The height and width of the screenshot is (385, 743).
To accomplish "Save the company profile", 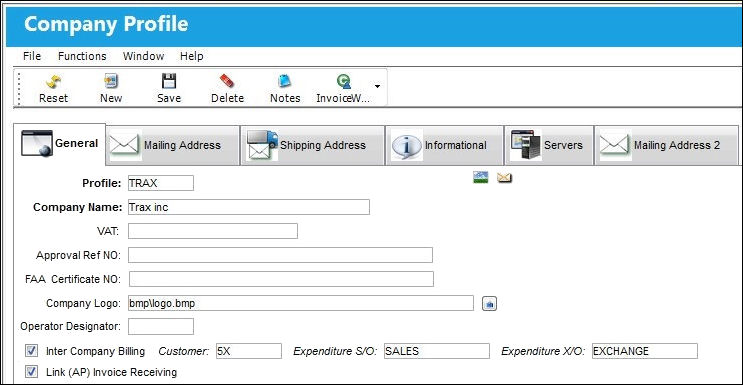I will coord(169,88).
